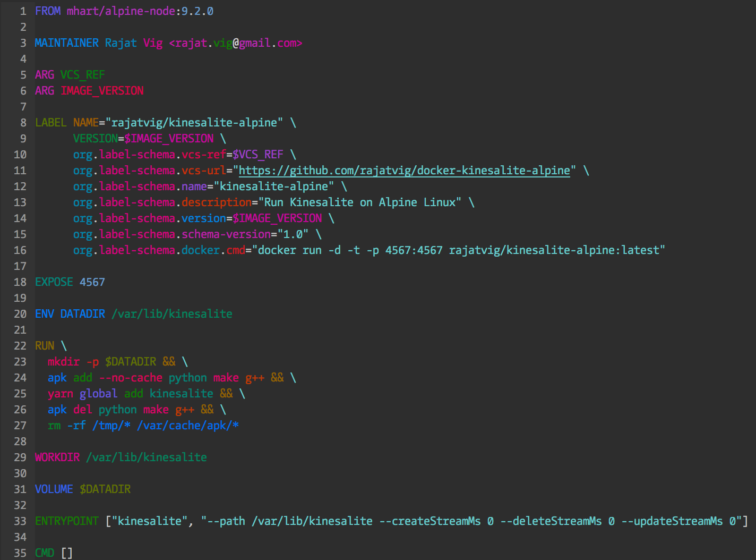Image resolution: width=756 pixels, height=560 pixels.
Task: Click line number 28 in the gutter
Action: (20, 442)
